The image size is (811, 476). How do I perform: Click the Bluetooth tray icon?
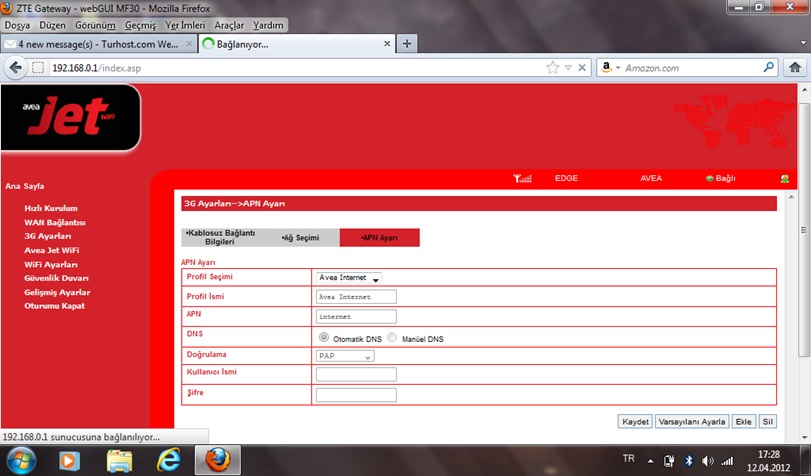pos(688,460)
